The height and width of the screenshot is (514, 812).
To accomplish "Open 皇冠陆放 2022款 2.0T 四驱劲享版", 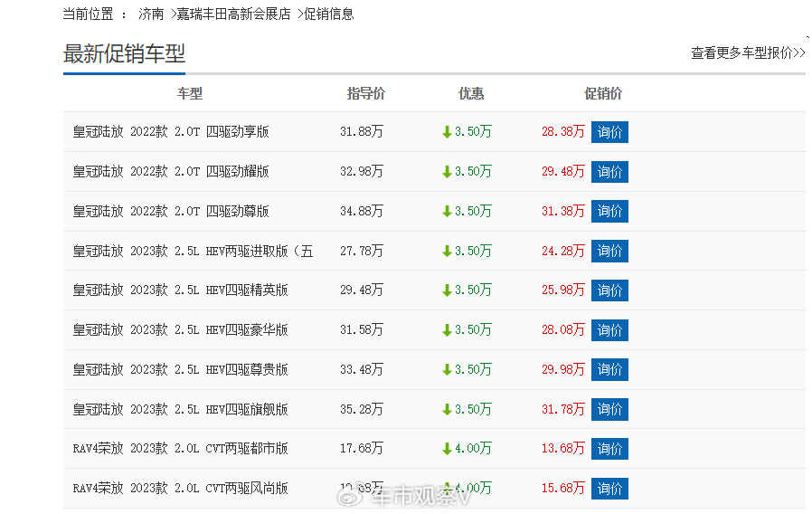I will [x=171, y=131].
